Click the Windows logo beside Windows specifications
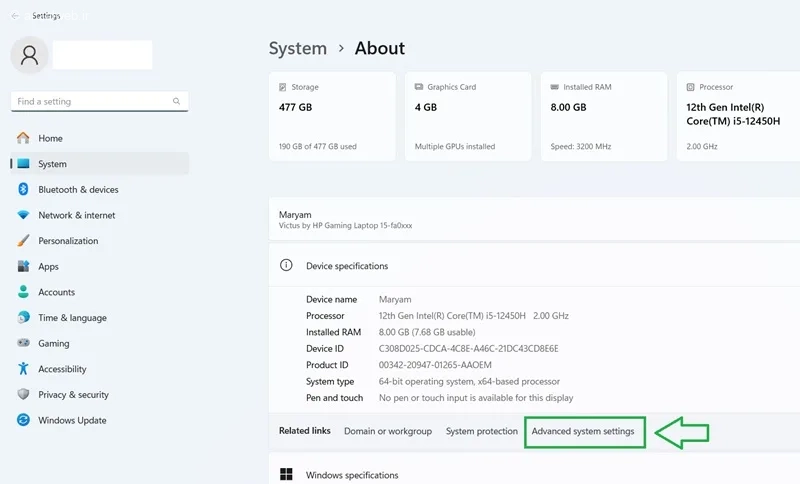Image resolution: width=800 pixels, height=484 pixels. tap(286, 474)
